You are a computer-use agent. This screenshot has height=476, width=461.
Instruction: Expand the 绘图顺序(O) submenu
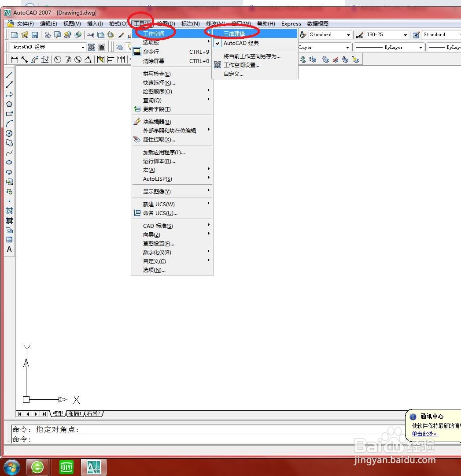click(x=172, y=91)
